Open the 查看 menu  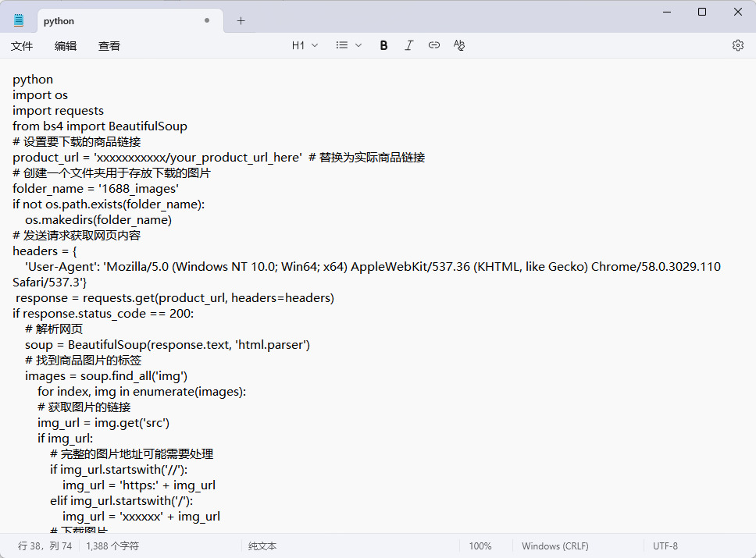(x=109, y=46)
